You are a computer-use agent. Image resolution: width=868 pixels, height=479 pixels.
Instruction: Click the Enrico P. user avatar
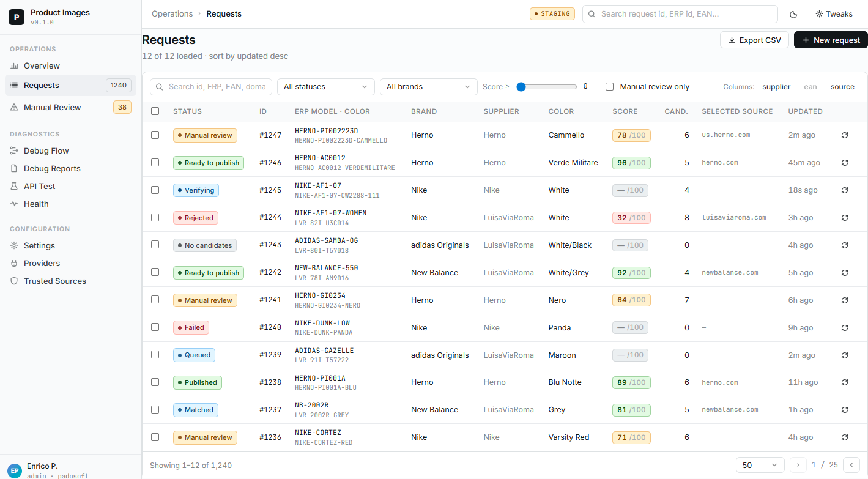coord(15,470)
